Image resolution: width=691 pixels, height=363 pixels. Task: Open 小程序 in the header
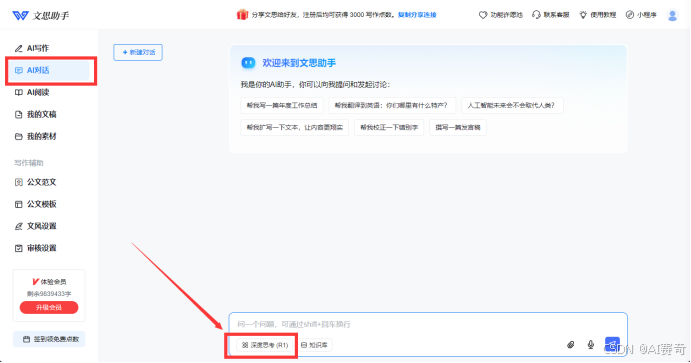(x=641, y=15)
